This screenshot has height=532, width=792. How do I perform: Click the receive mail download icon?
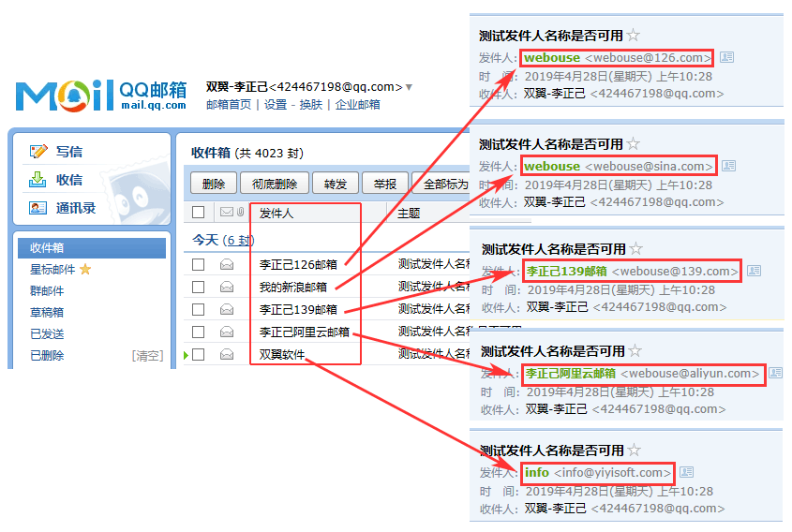click(x=37, y=179)
